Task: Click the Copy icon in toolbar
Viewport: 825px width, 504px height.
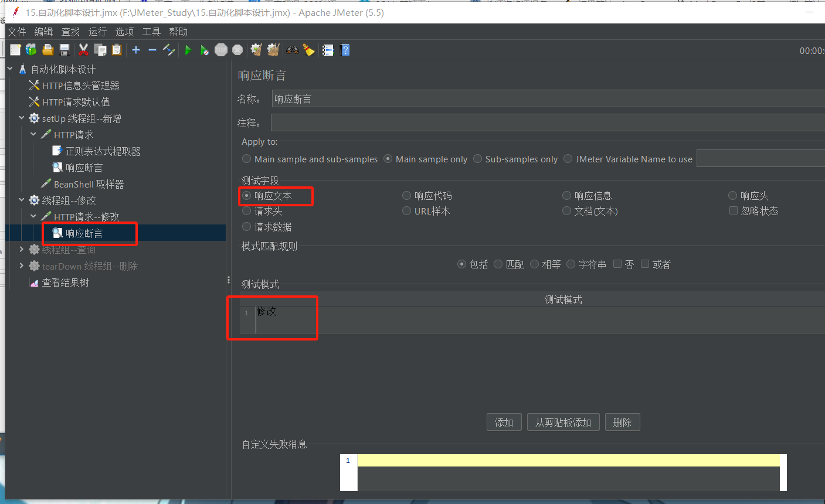Action: pyautogui.click(x=100, y=50)
